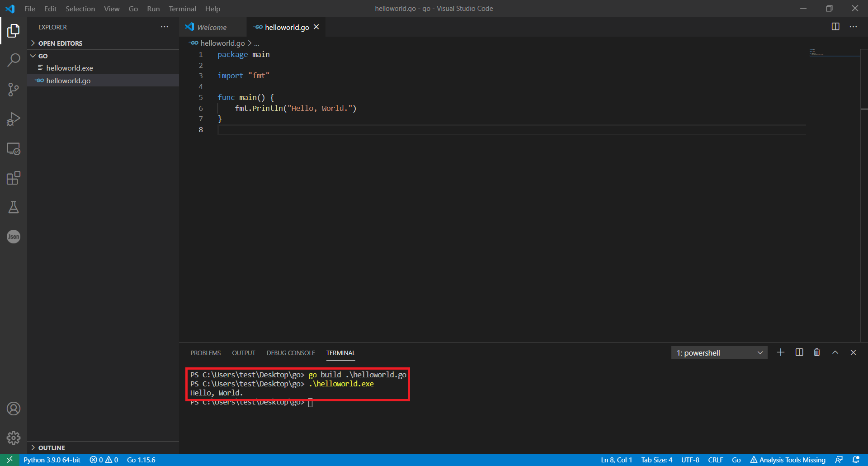This screenshot has width=868, height=466.
Task: Click the VS Code logo in title bar
Action: point(10,9)
